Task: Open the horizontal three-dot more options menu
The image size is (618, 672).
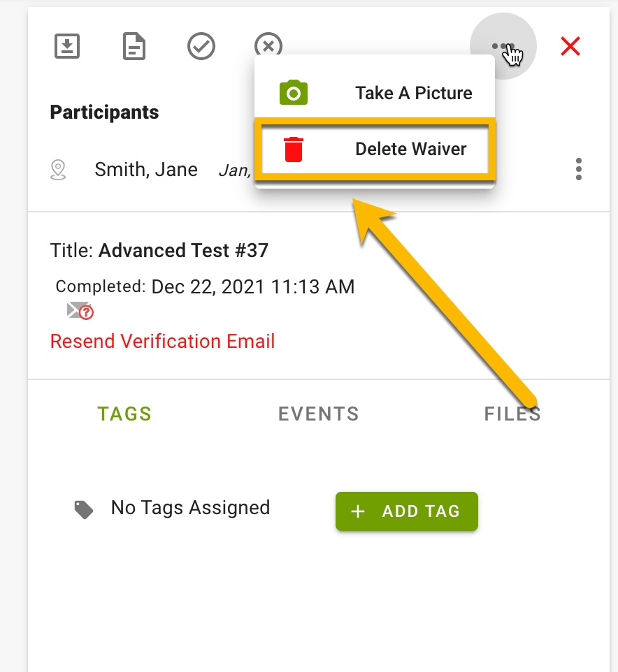Action: tap(503, 46)
